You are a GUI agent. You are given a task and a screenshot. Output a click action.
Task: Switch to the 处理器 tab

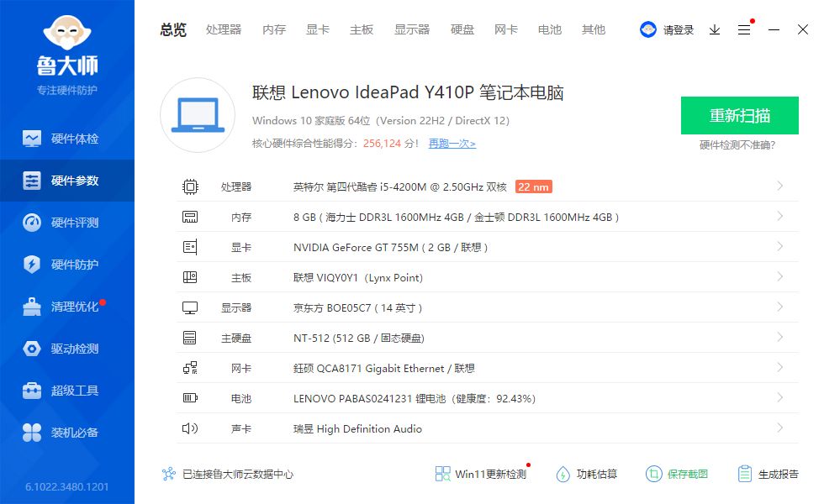click(x=224, y=29)
